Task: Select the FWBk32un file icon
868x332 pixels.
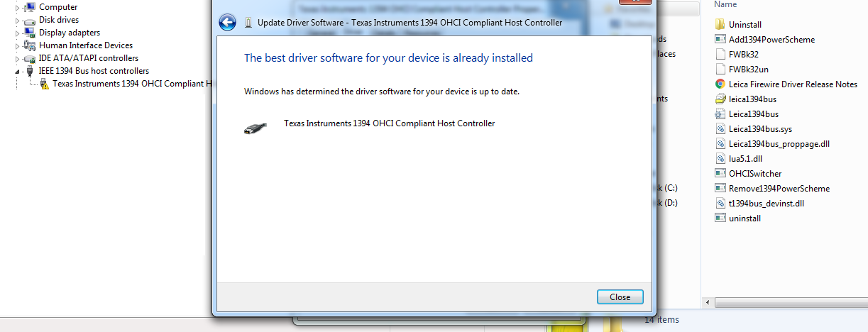Action: [x=720, y=70]
